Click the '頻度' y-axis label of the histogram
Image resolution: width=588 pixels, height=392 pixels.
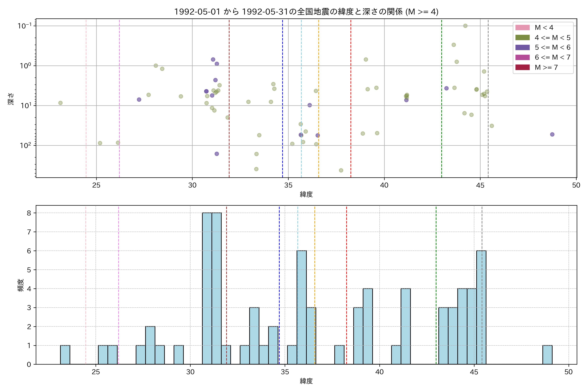21,285
